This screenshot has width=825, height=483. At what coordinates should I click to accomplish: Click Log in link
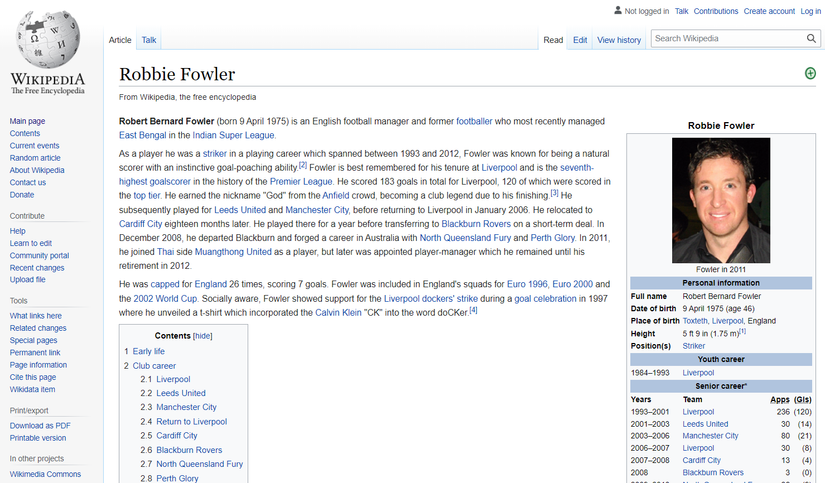(x=810, y=11)
